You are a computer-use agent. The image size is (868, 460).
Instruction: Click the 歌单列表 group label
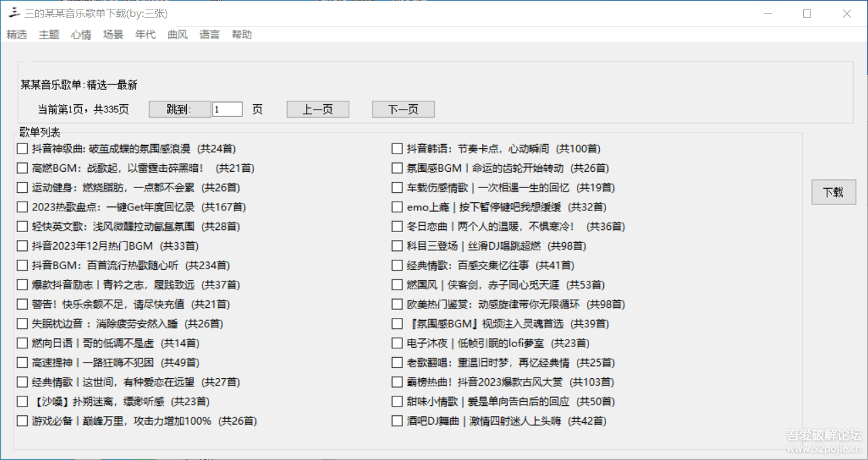tap(40, 133)
